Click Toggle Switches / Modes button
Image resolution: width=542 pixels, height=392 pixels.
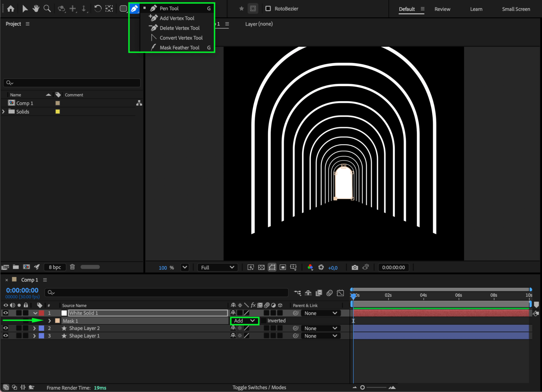(x=259, y=387)
